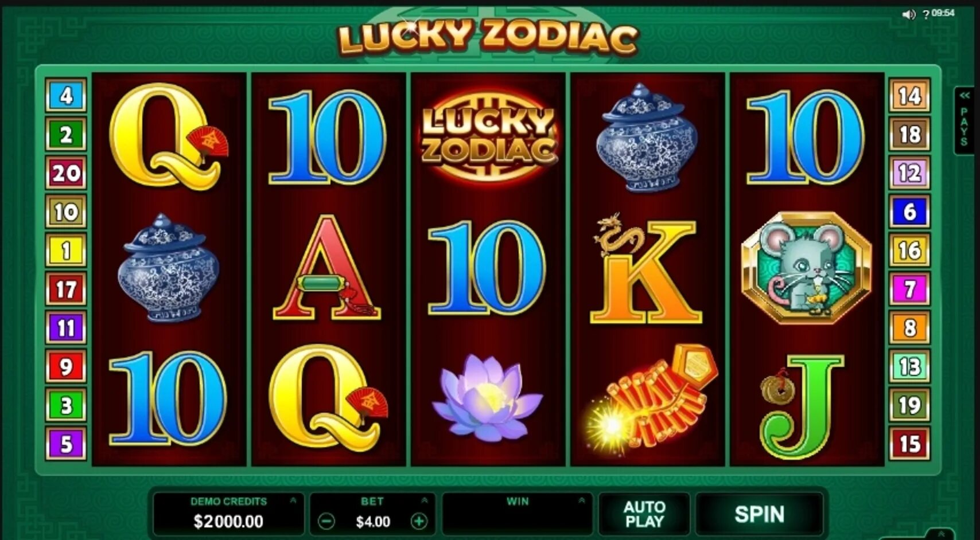Open the Auto Play options

coord(644,514)
